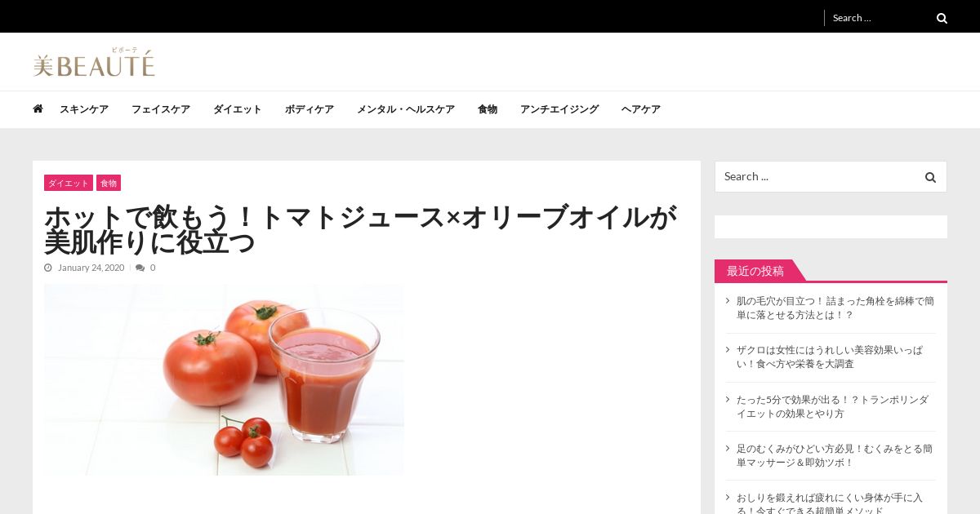Click the sidebar Search input field
Viewport: 980px width, 514px height.
click(x=818, y=176)
